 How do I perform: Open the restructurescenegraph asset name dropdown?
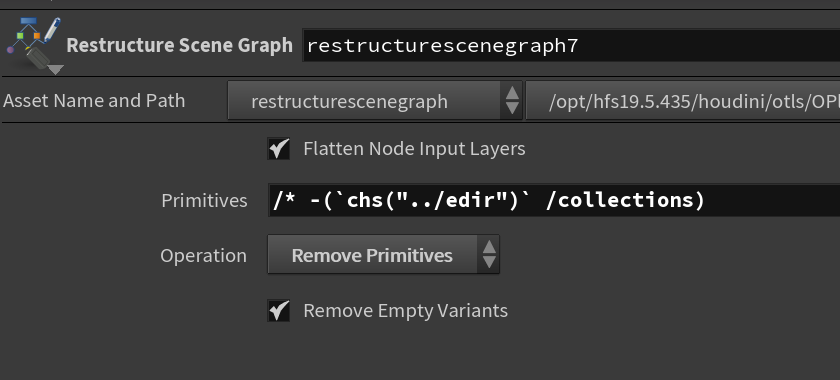(x=374, y=101)
